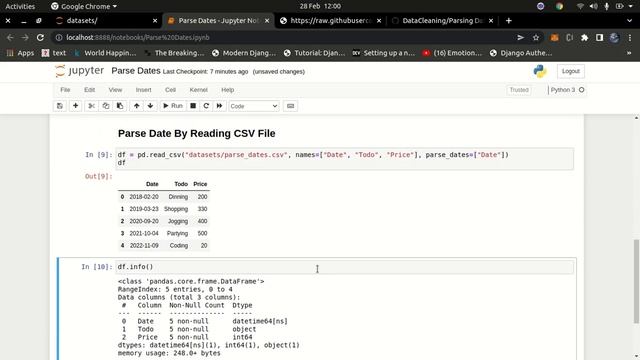Click the Jupyter logo
Viewport: 640px width, 360px height.
(80, 71)
